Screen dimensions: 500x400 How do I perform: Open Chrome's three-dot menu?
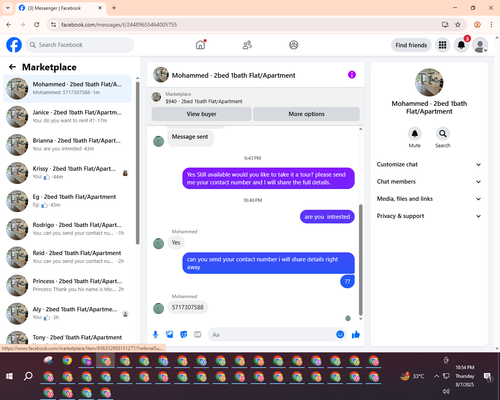[491, 25]
